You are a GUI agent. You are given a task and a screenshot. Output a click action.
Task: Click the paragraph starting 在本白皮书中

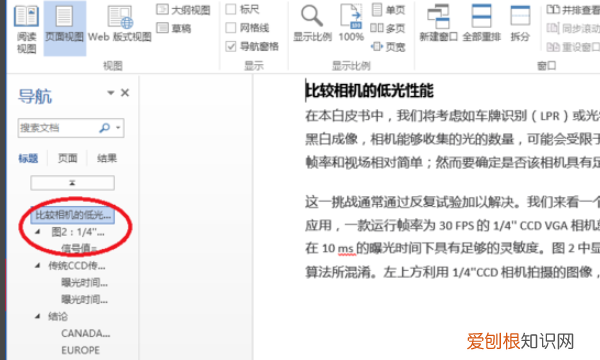click(452, 139)
